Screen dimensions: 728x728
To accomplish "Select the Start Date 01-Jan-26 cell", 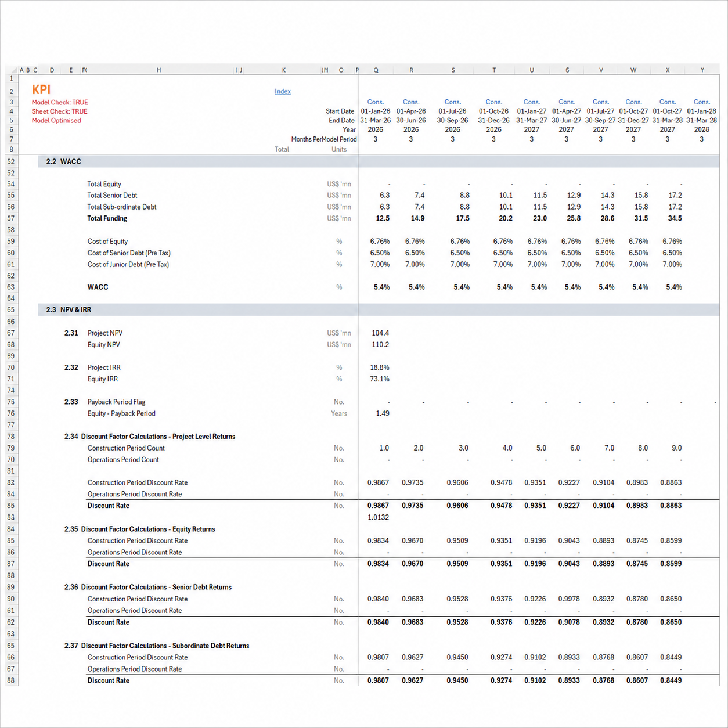I will tap(376, 111).
